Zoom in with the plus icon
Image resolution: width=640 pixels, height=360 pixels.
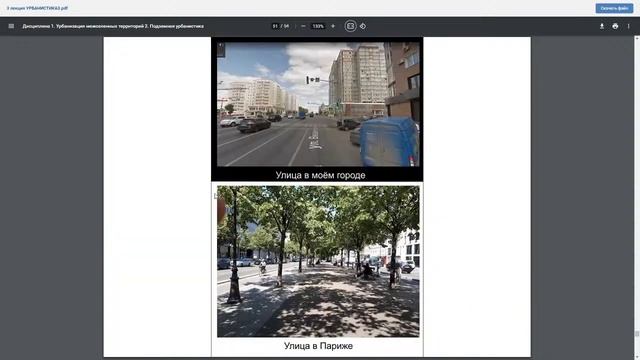click(x=333, y=26)
